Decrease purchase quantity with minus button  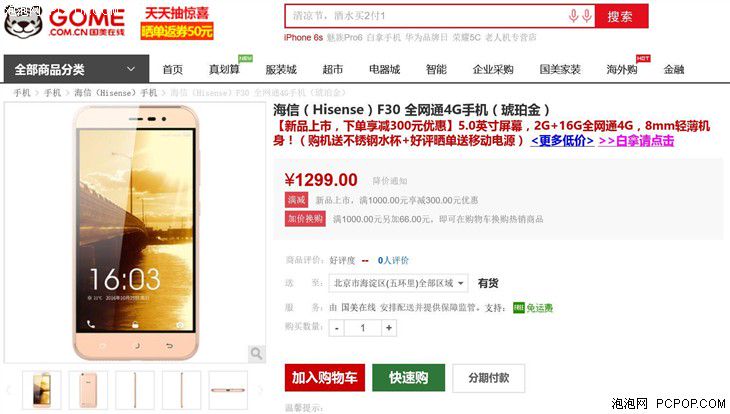click(x=337, y=328)
